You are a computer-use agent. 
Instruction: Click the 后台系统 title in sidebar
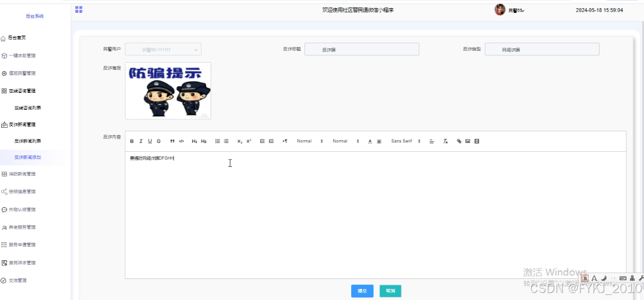[34, 16]
